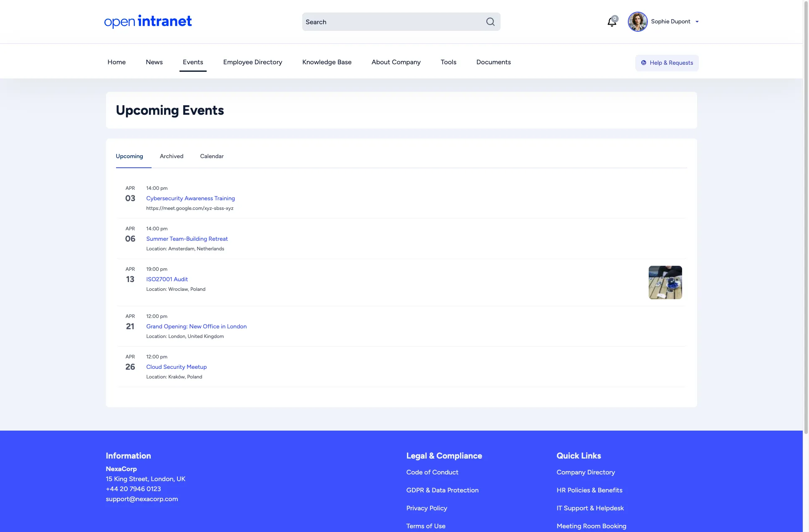This screenshot has width=809, height=532.
Task: Click the search magnifier icon
Action: (x=490, y=22)
